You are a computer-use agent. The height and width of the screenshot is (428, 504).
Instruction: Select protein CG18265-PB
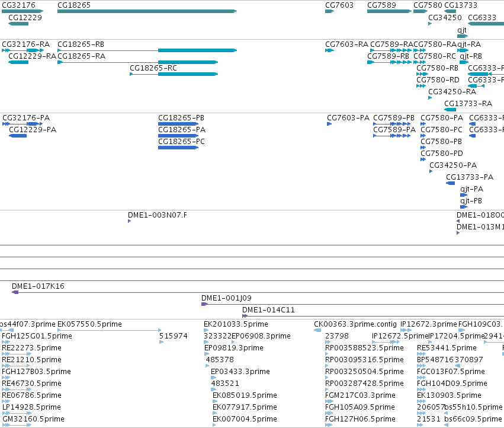[x=178, y=124]
